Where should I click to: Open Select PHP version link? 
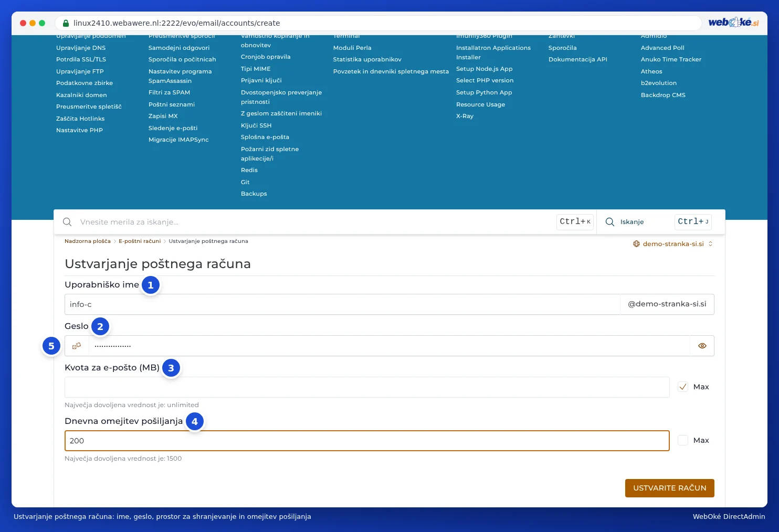[x=485, y=80]
